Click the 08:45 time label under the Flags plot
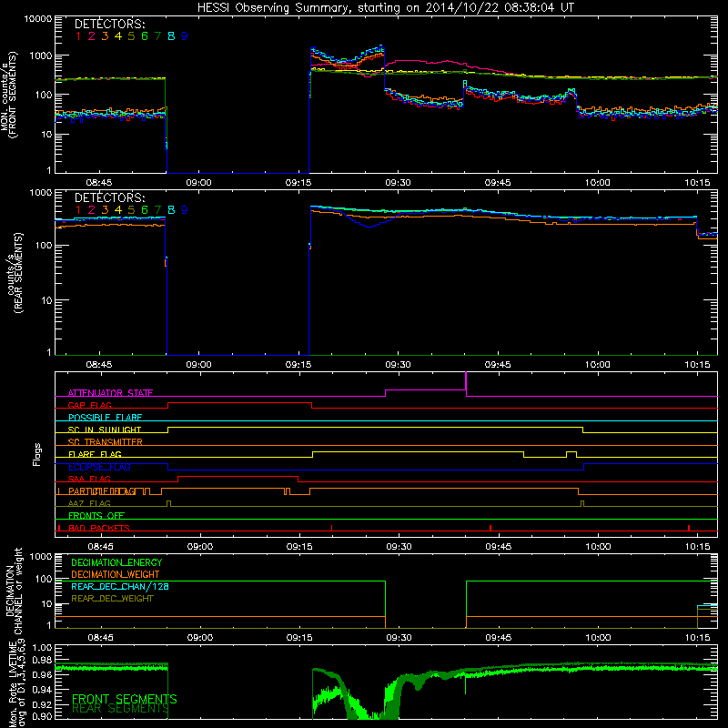The image size is (728, 728). (100, 547)
